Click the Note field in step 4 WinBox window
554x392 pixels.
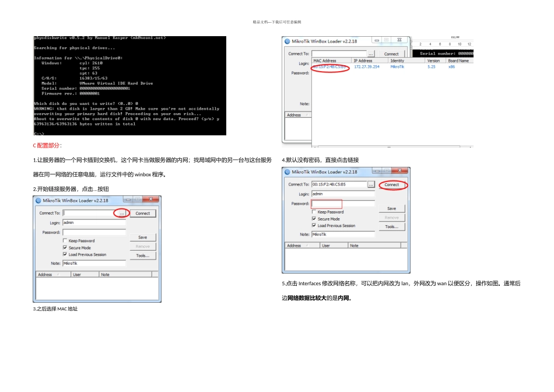click(343, 235)
